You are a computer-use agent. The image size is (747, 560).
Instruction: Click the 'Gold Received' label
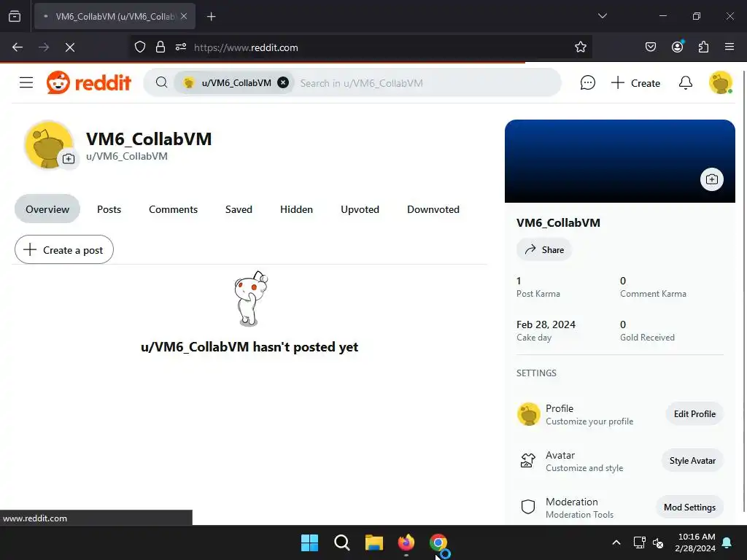pos(647,337)
